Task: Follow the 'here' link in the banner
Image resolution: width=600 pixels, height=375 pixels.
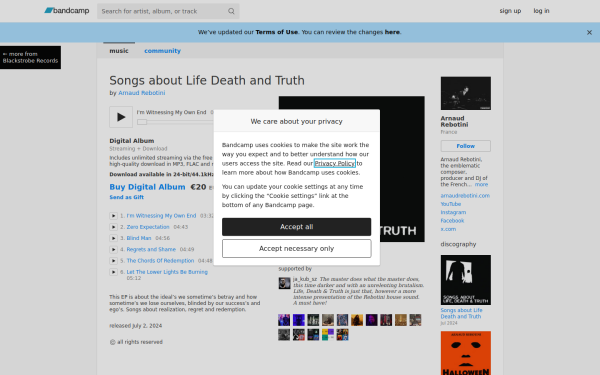Action: [392, 32]
